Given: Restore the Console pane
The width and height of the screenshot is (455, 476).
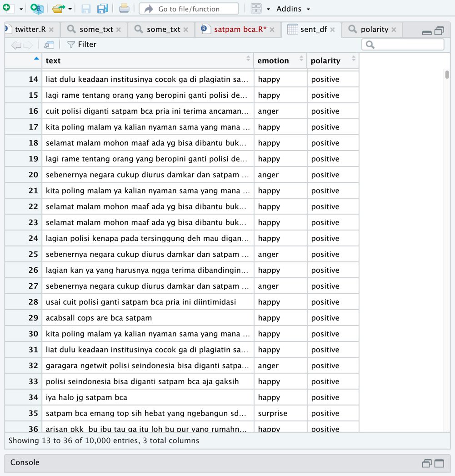Looking at the screenshot, I should (x=427, y=463).
